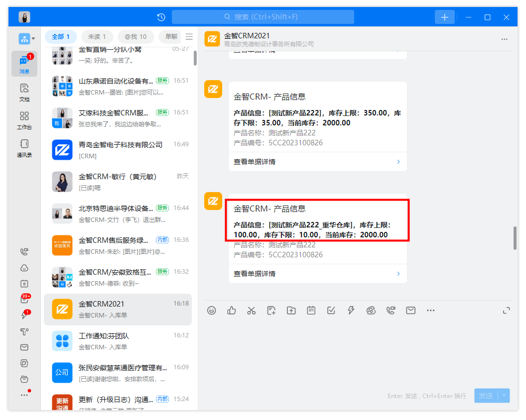Open the message history clock icon
Image resolution: width=526 pixels, height=420 pixels.
pyautogui.click(x=161, y=17)
